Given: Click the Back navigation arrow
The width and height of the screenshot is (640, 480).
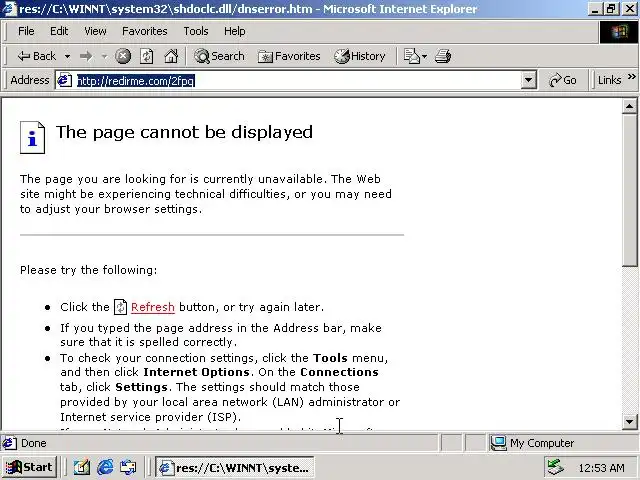Looking at the screenshot, I should pyautogui.click(x=36, y=56).
